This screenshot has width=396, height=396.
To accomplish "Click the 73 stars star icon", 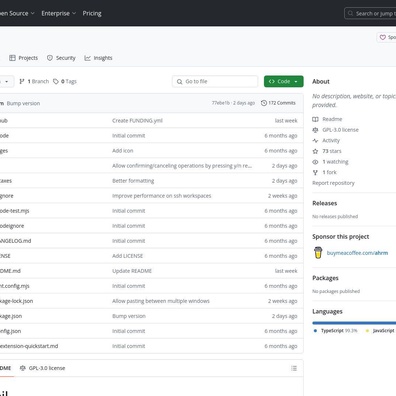I will pos(315,151).
